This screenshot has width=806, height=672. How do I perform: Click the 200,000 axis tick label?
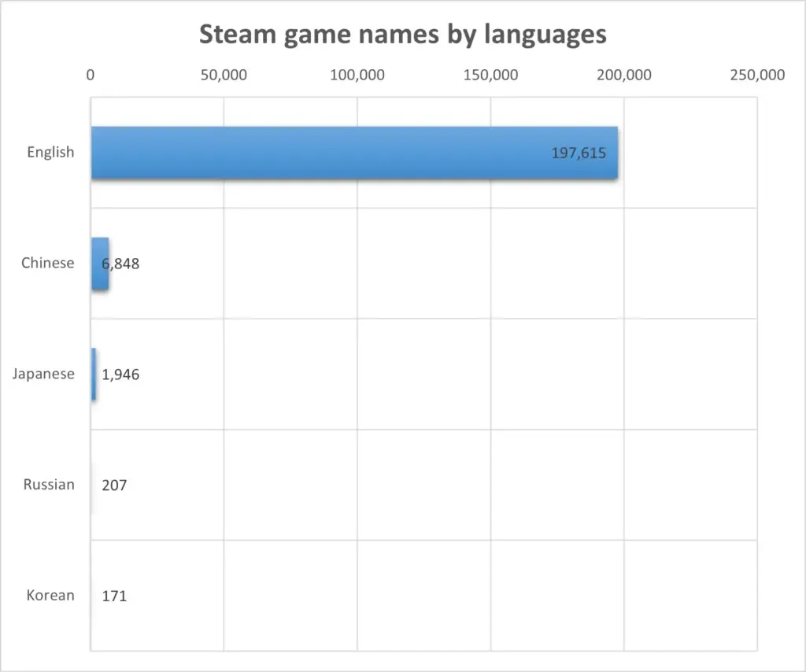tap(624, 76)
